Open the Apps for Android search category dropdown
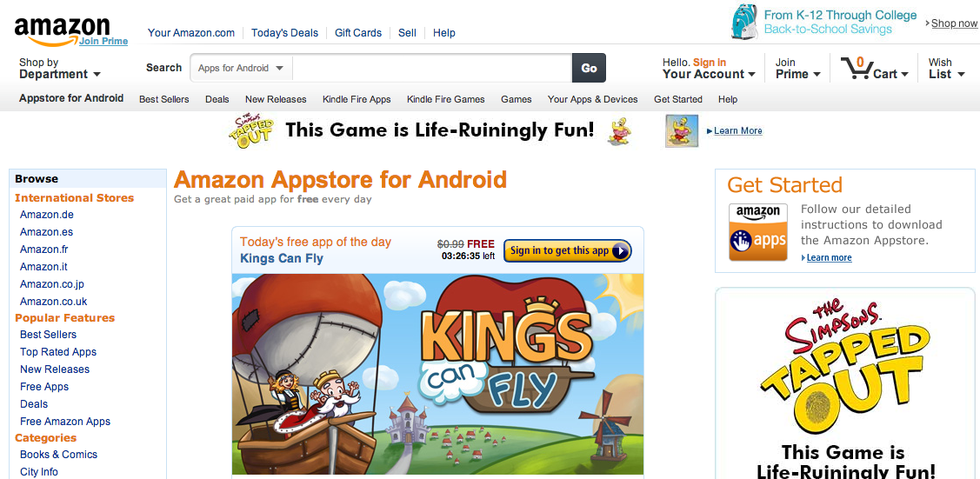Screen dimensions: 980x479 pos(241,68)
